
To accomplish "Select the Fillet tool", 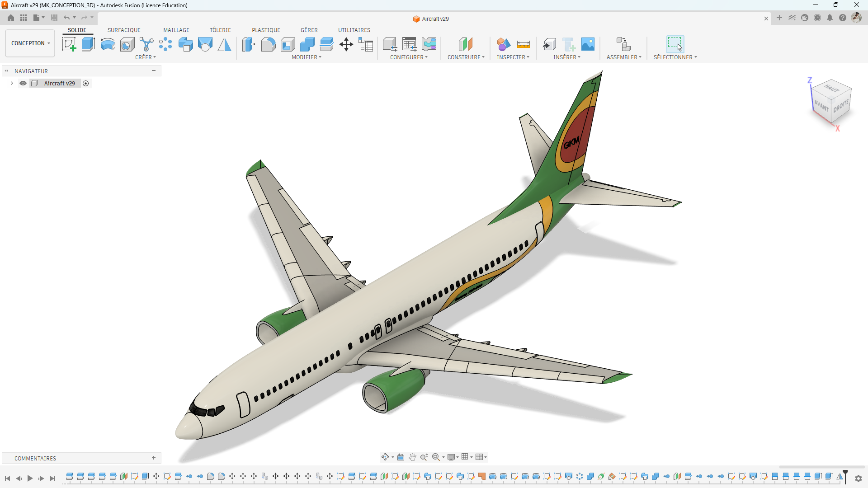I will coord(268,44).
